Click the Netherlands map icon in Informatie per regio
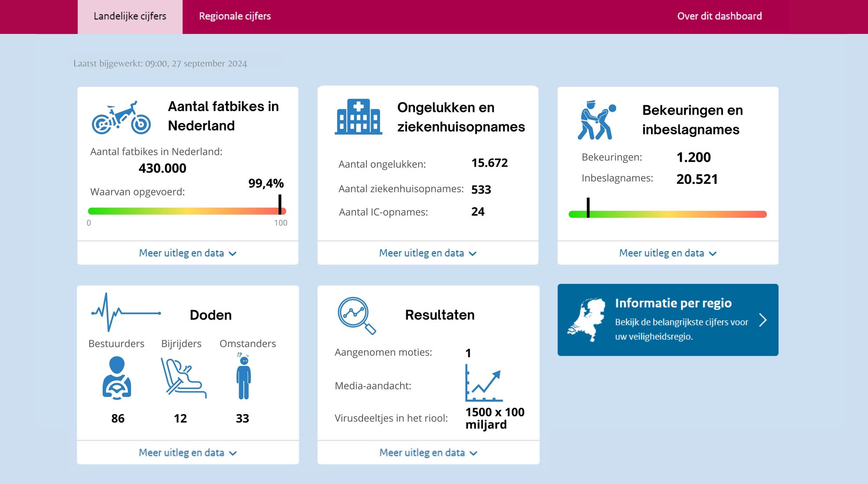 click(587, 319)
